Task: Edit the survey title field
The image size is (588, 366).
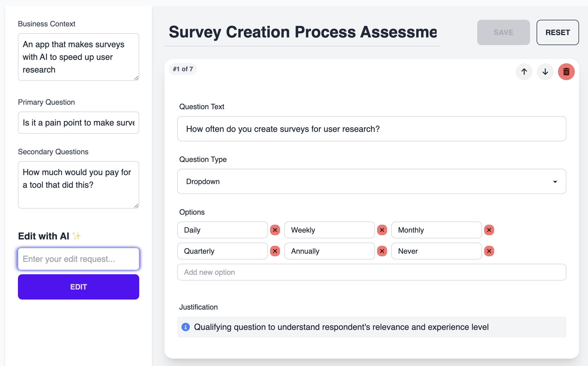Action: coord(303,32)
